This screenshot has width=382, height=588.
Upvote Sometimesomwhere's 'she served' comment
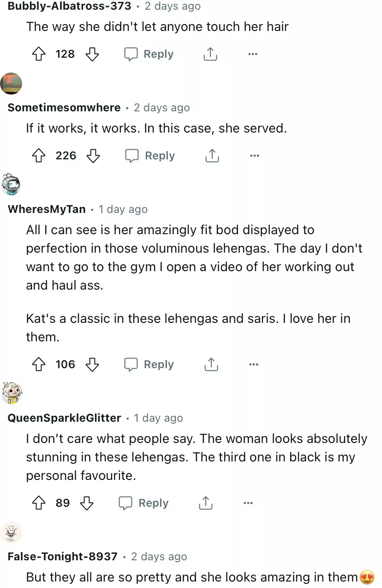(x=39, y=156)
